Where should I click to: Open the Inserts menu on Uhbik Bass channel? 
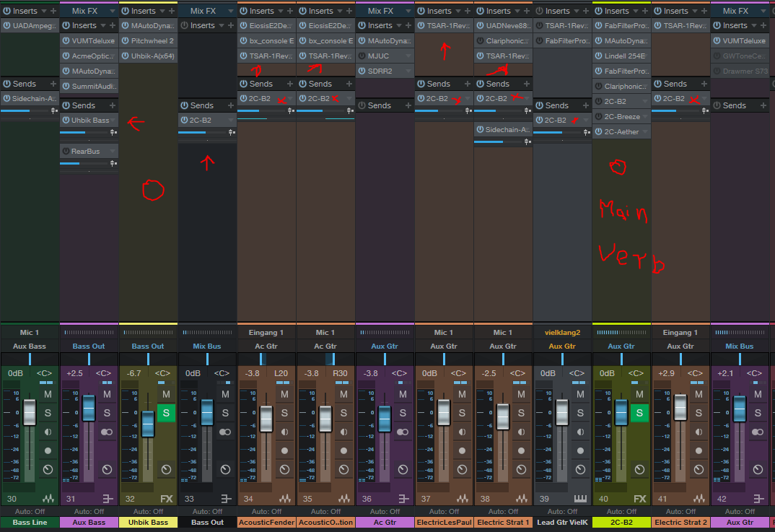162,11
